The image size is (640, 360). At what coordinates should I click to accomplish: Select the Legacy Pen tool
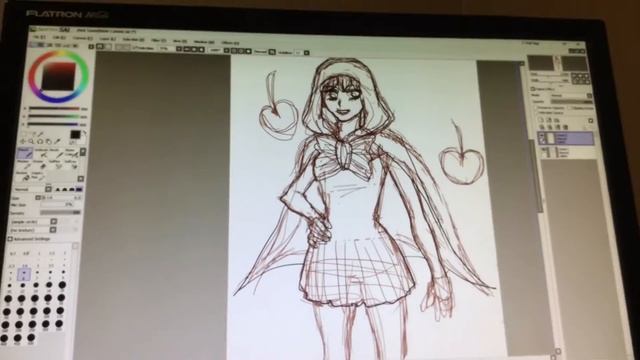click(38, 176)
